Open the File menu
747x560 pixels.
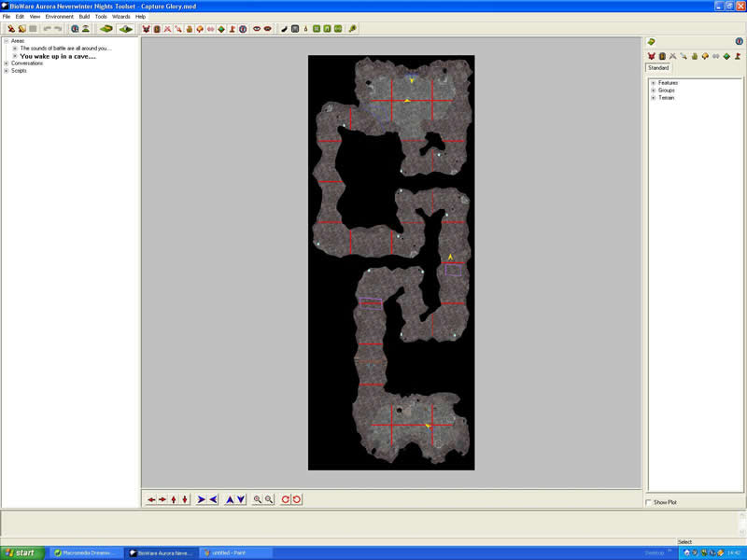click(7, 16)
